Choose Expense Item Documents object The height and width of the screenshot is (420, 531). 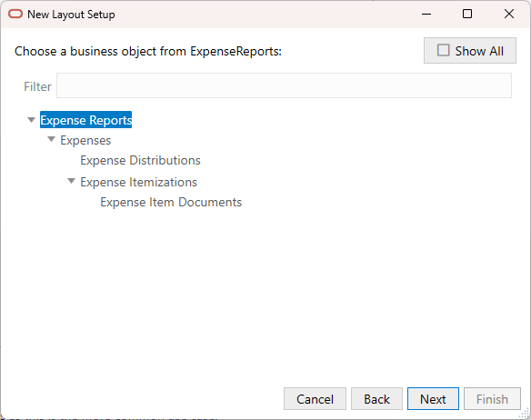pyautogui.click(x=171, y=202)
